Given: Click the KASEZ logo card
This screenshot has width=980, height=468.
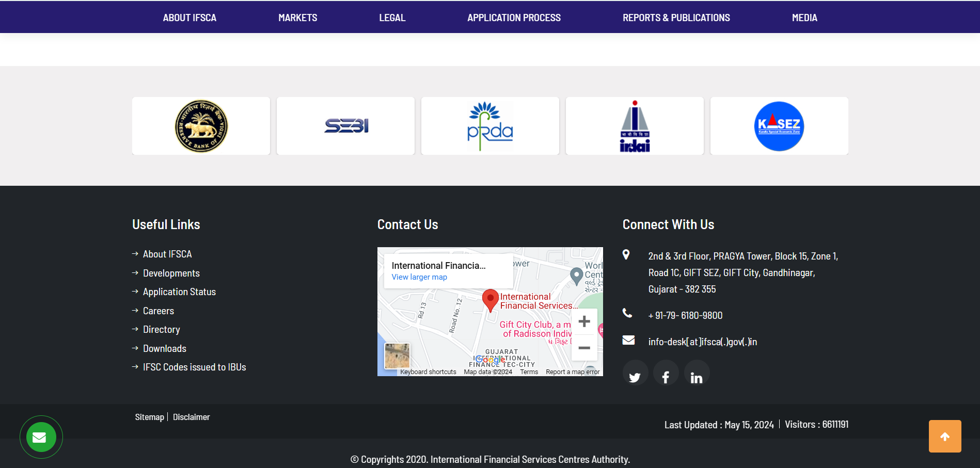Looking at the screenshot, I should tap(779, 126).
